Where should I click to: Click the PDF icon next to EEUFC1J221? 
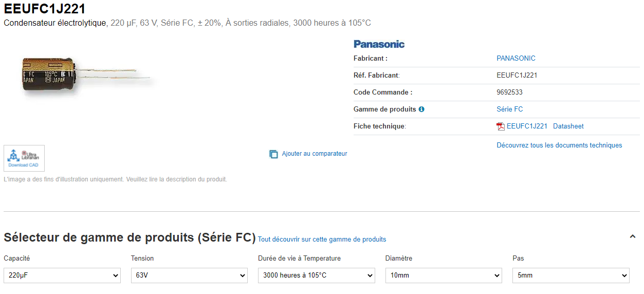click(x=501, y=126)
